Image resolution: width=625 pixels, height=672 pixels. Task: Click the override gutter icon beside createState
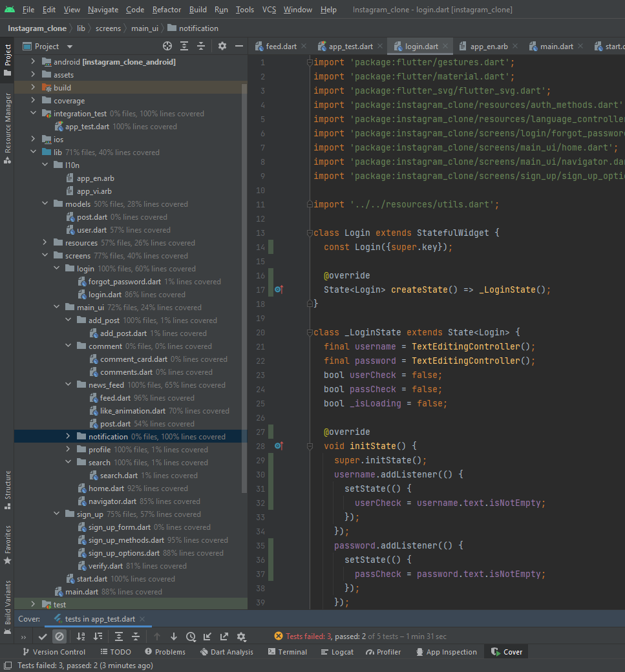click(x=279, y=289)
